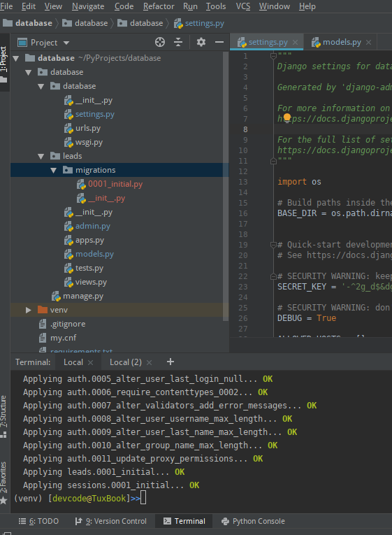Viewport: 392px width, 535px height.
Task: Close the models.py editor tab
Action: pos(368,42)
